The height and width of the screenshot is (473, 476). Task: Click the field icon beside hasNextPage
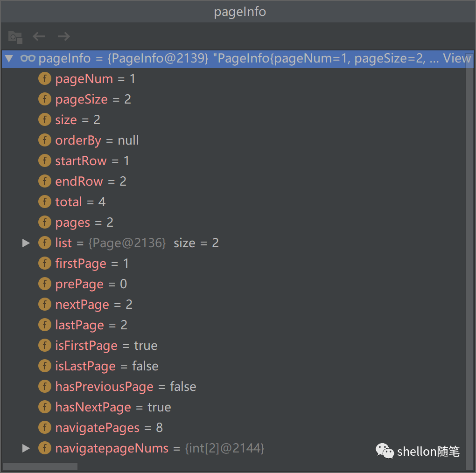point(44,407)
